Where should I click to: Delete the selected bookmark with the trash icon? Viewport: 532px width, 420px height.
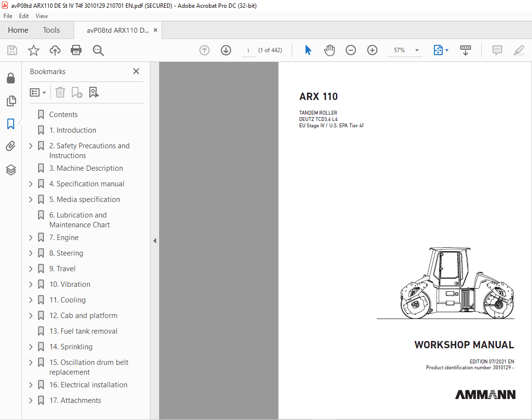(60, 92)
